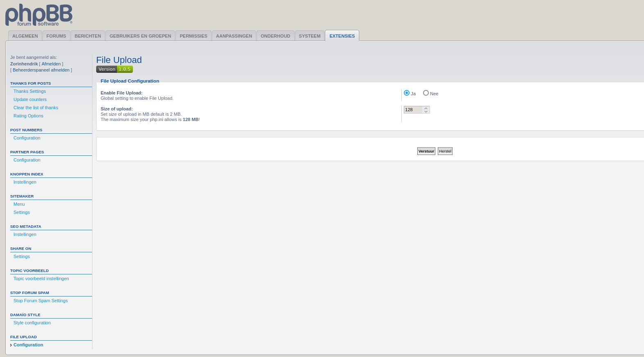Open the Algemeen tab

(25, 36)
